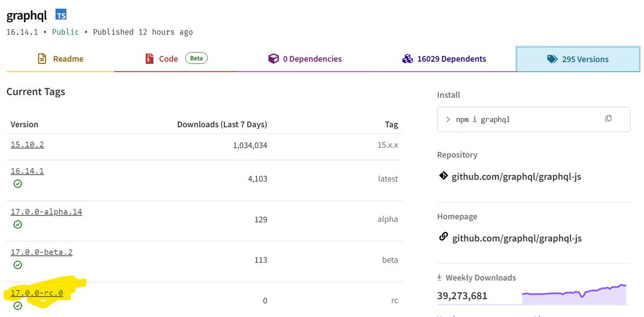Open version 17.0.0-alpha.14 link
The width and height of the screenshot is (644, 317).
(46, 212)
